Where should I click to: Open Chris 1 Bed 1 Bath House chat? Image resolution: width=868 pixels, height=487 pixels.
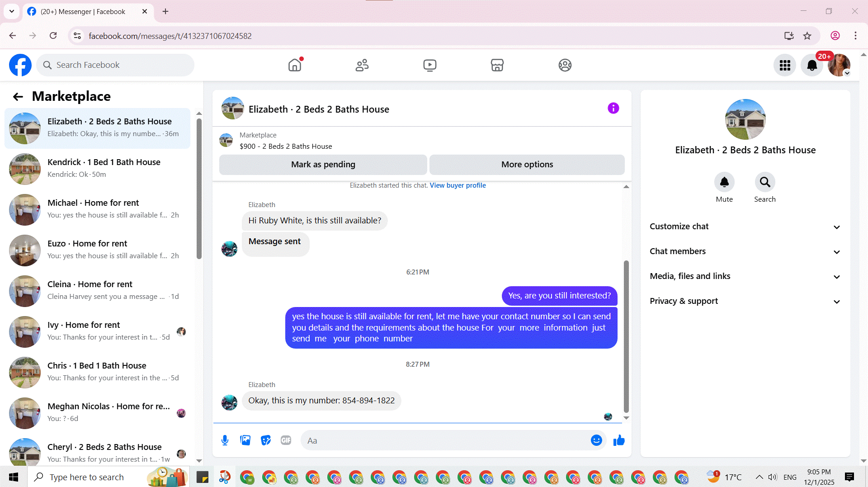(x=98, y=373)
